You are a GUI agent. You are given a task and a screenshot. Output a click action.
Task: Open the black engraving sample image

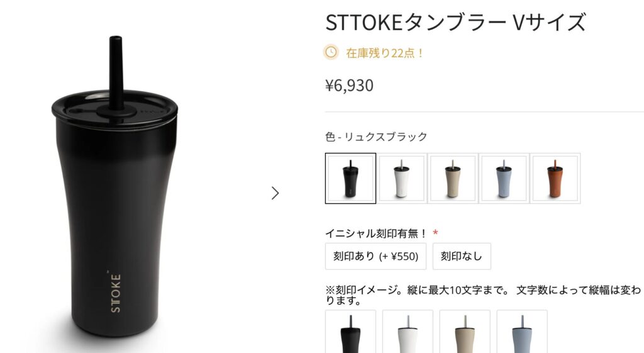point(350,332)
